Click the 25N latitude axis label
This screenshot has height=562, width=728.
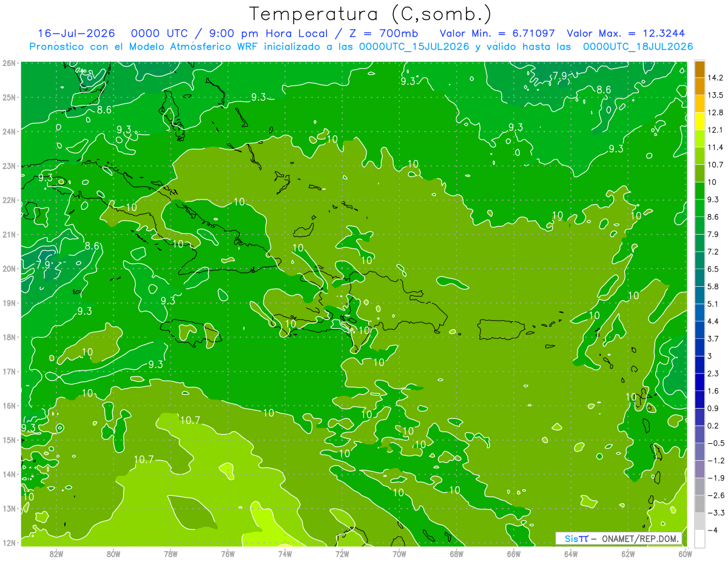coord(9,97)
